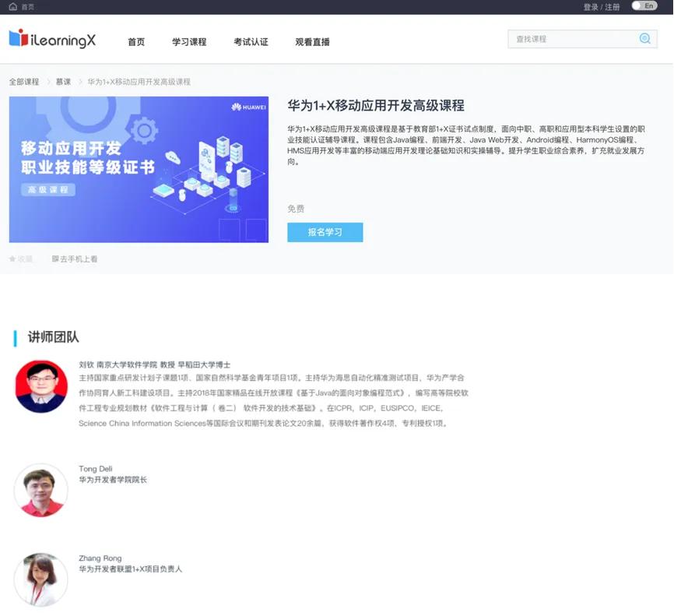674x616 pixels.
Task: Click the 免费 price label
Action: (296, 209)
